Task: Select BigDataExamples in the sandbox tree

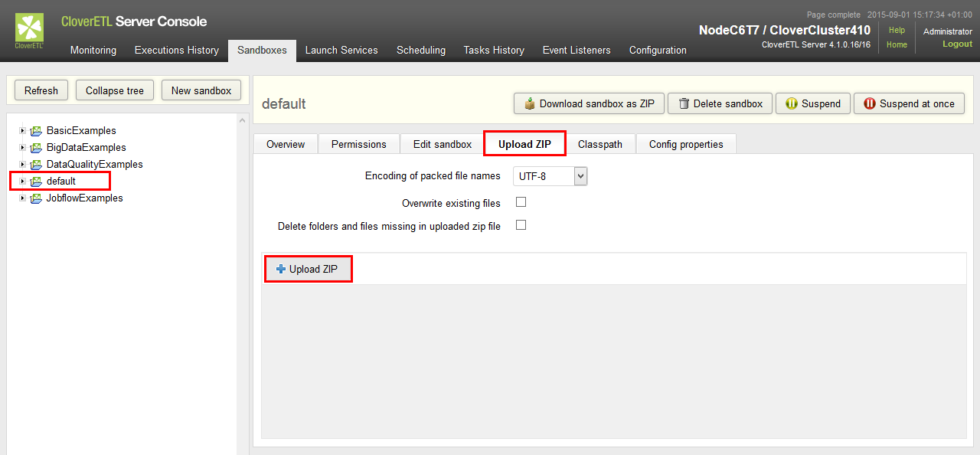Action: (87, 148)
